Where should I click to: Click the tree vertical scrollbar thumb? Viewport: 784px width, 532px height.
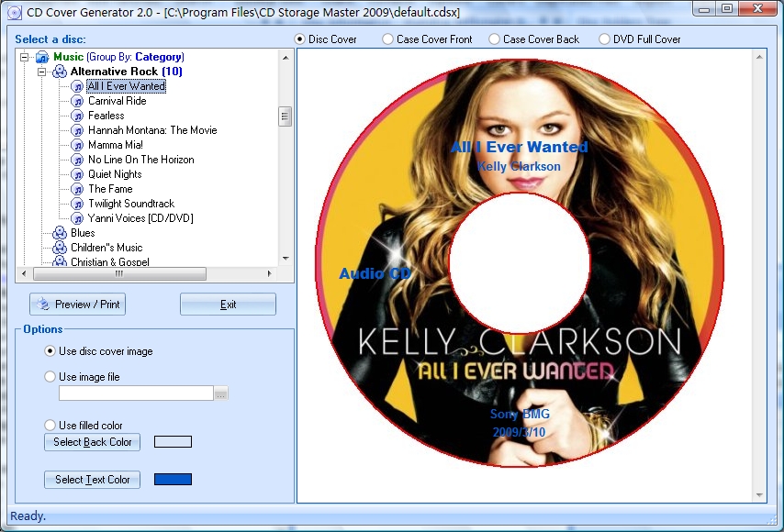[x=285, y=116]
